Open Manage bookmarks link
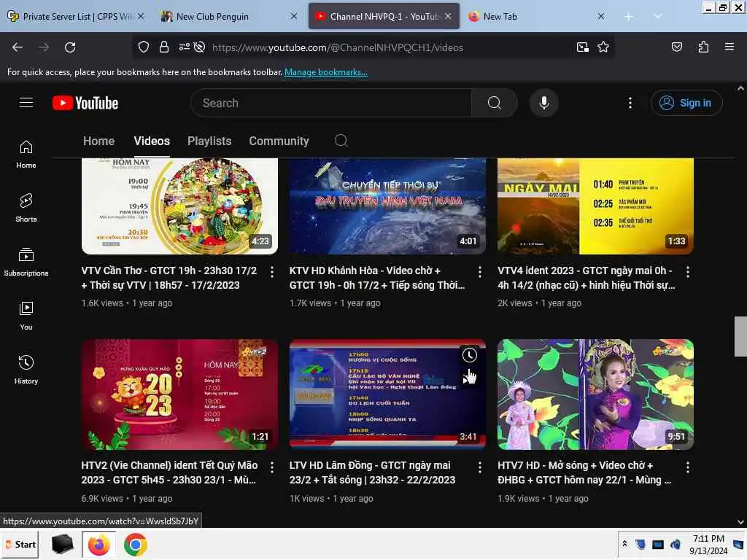The image size is (747, 560). pyautogui.click(x=326, y=72)
